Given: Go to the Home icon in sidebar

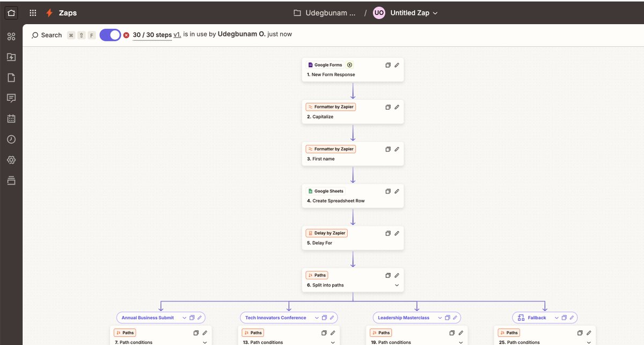Looking at the screenshot, I should (11, 13).
